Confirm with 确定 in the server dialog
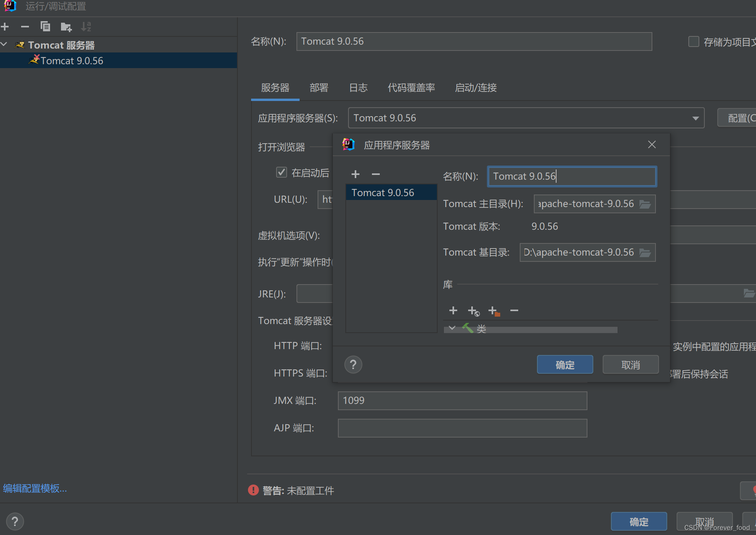 tap(565, 365)
